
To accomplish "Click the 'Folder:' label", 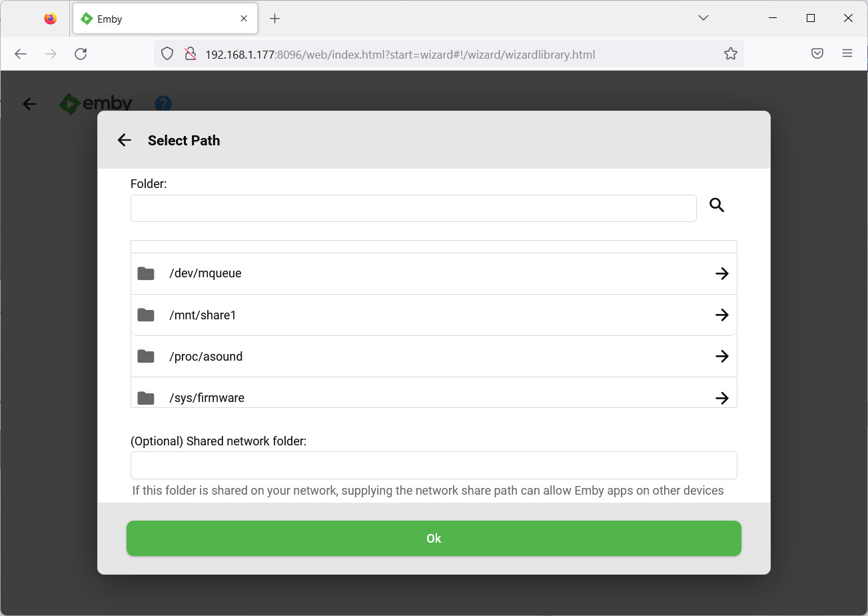I will (x=149, y=183).
